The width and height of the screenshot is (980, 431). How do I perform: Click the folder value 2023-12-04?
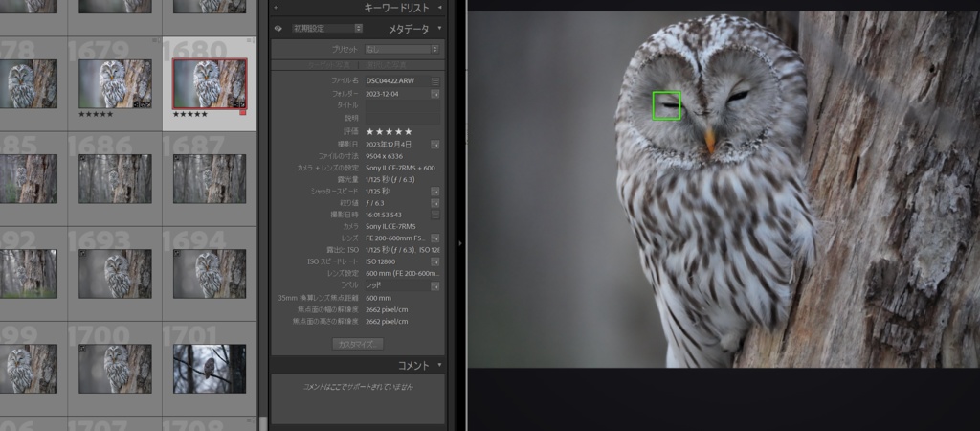coord(383,94)
